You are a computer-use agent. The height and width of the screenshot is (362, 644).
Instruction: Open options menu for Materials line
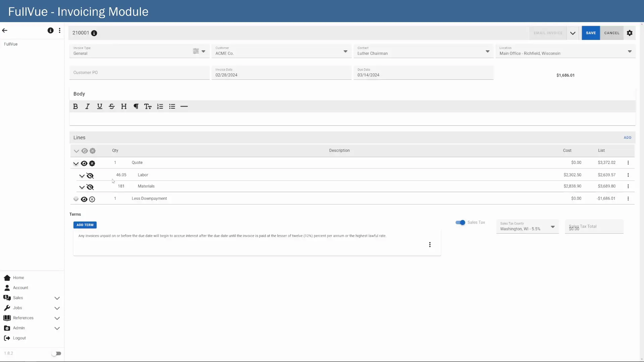point(628,186)
